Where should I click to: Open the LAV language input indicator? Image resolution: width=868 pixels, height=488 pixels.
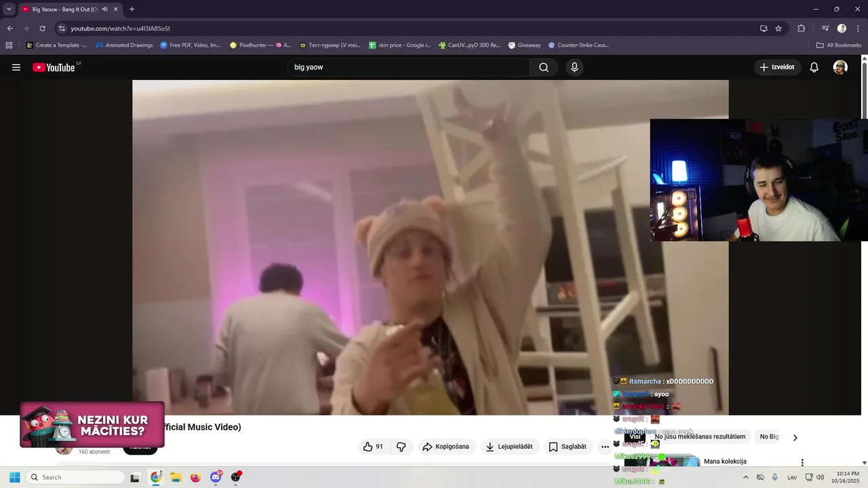(x=792, y=477)
